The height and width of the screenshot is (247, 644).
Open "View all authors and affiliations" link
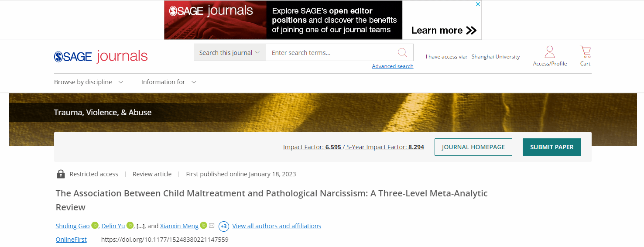point(277,226)
